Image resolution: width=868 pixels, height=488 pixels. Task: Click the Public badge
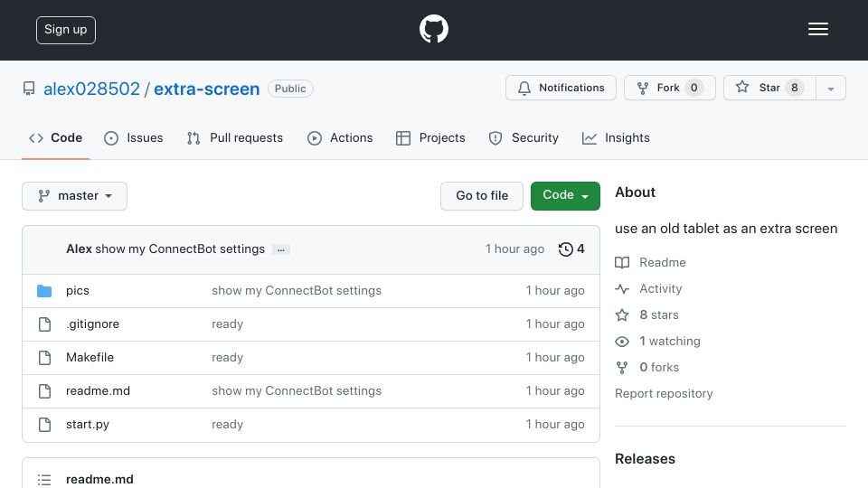click(x=290, y=89)
